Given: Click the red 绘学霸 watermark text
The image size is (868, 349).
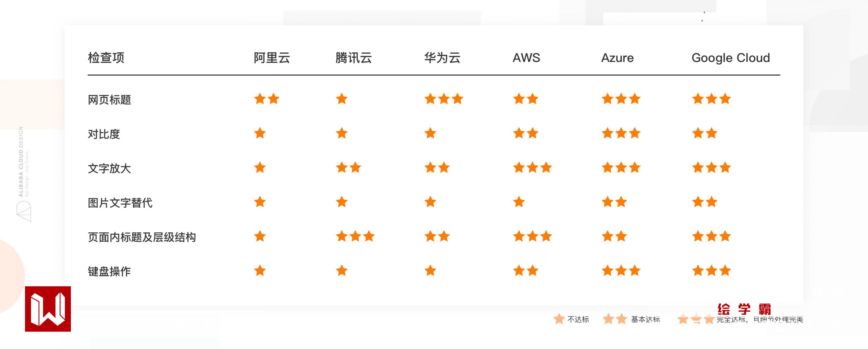Looking at the screenshot, I should (x=744, y=308).
